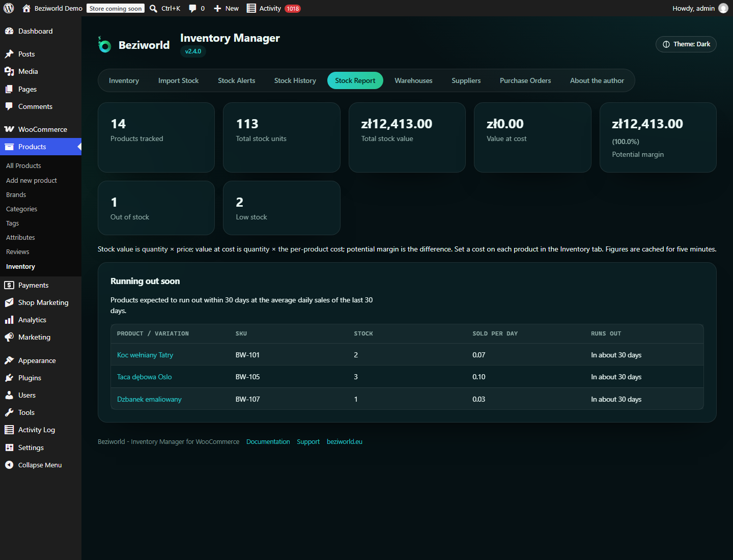Click the Settings icon in sidebar
The image size is (733, 560).
click(9, 447)
